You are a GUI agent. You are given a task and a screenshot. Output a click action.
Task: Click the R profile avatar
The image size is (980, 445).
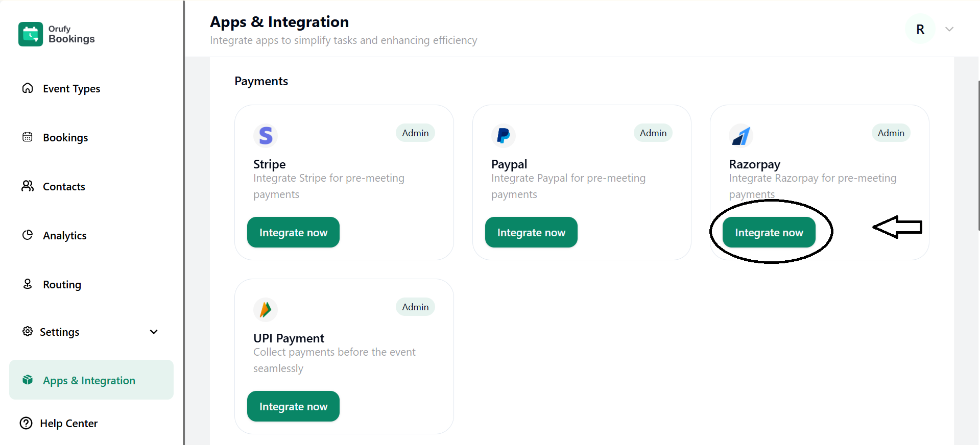[x=920, y=29]
